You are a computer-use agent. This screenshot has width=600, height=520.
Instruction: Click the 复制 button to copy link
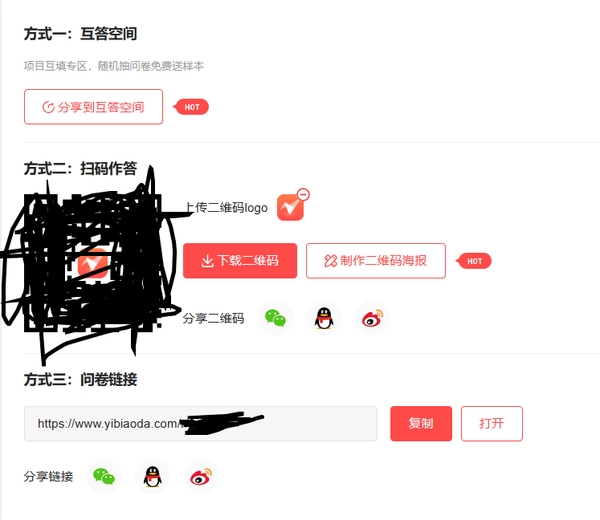(x=421, y=424)
